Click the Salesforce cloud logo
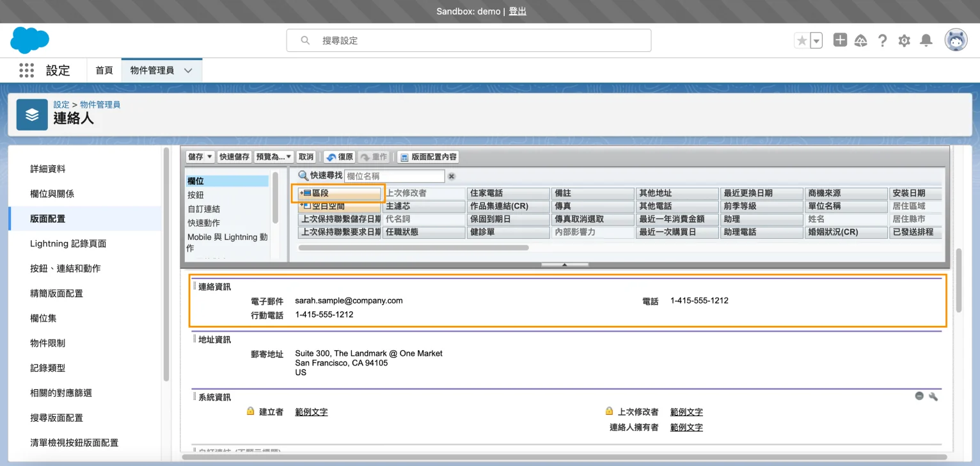 pos(29,40)
